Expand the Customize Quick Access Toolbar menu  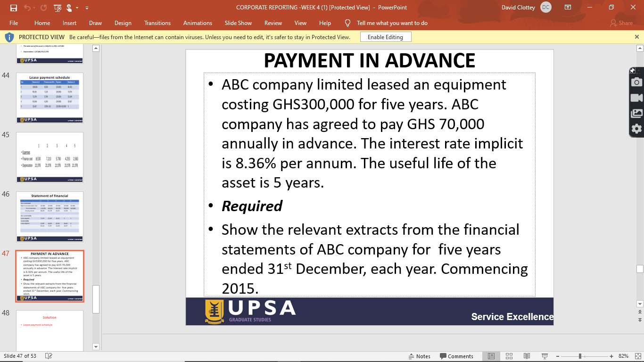point(87,7)
